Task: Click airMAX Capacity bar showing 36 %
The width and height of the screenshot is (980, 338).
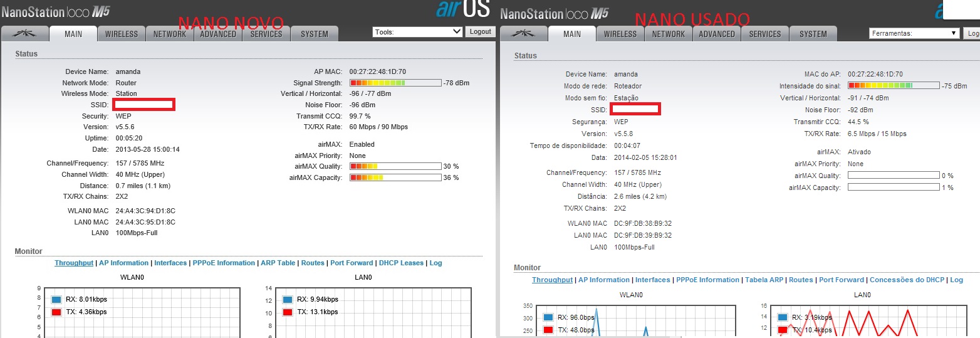Action: (x=395, y=177)
